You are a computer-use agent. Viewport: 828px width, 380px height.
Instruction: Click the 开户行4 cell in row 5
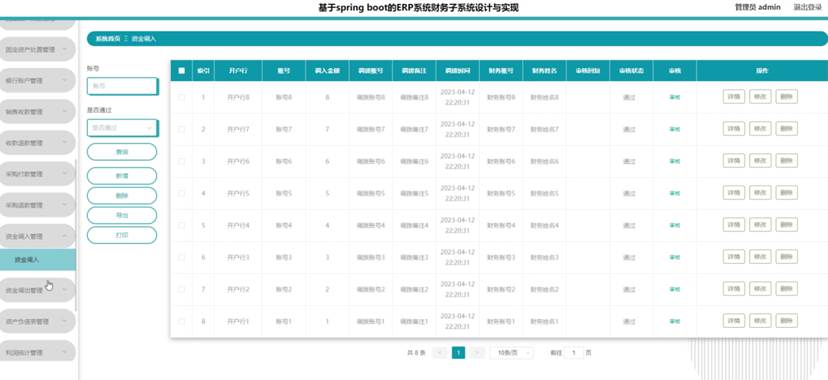[238, 225]
